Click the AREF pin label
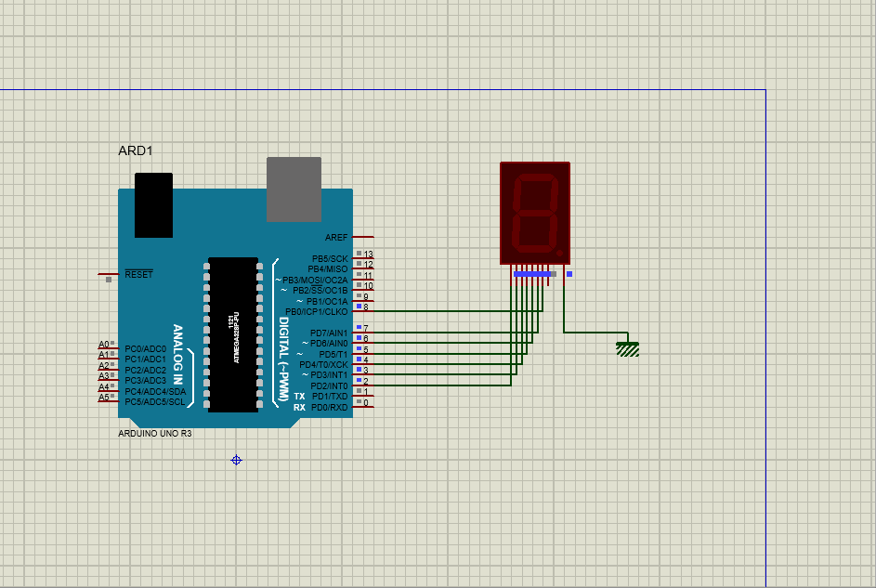Screen dimensions: 876x588 pos(336,237)
